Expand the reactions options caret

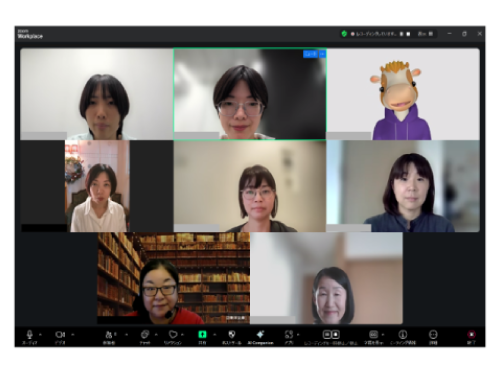coord(182,334)
